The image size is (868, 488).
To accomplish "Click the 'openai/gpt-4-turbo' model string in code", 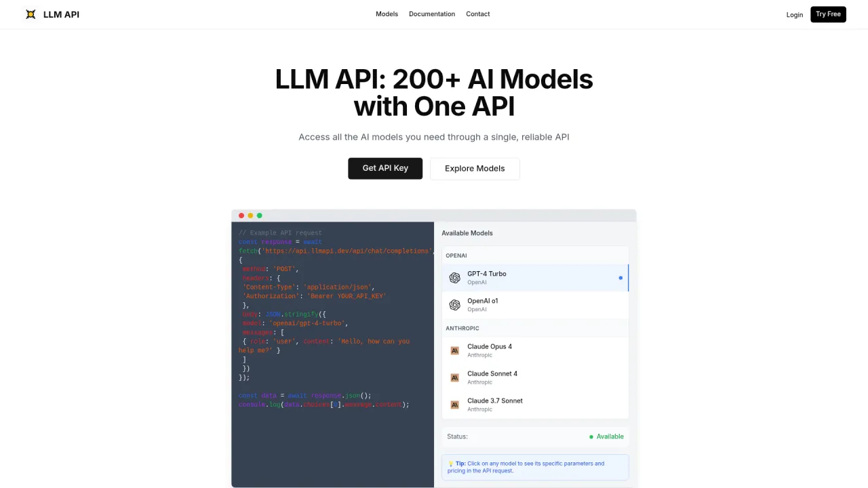I will coord(307,323).
